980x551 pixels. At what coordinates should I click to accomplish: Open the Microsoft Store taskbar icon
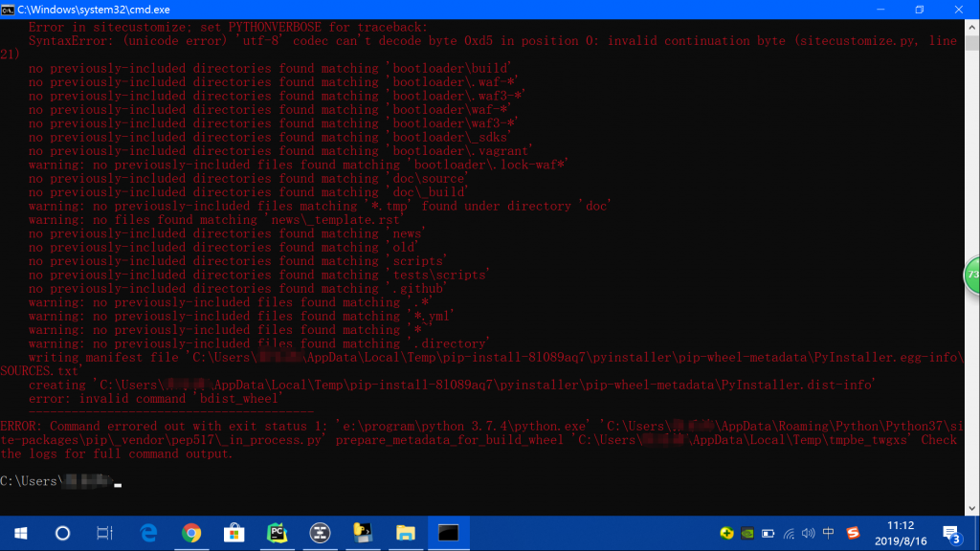coord(234,533)
